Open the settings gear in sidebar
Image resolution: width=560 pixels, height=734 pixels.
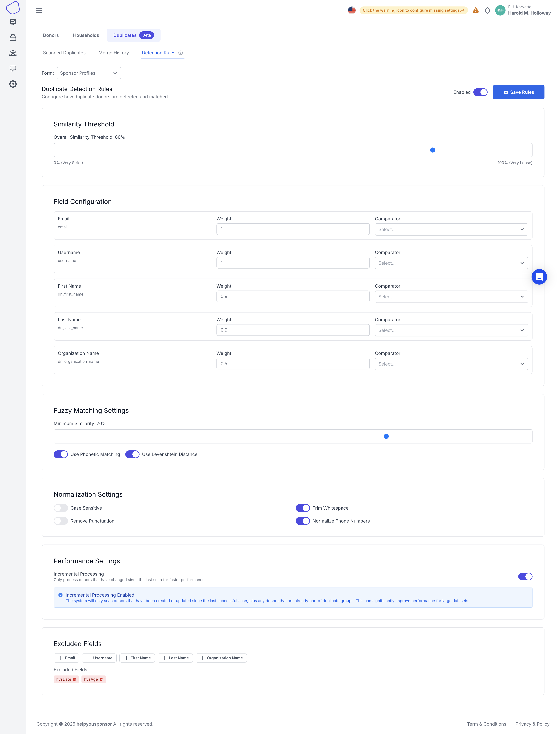(x=13, y=84)
